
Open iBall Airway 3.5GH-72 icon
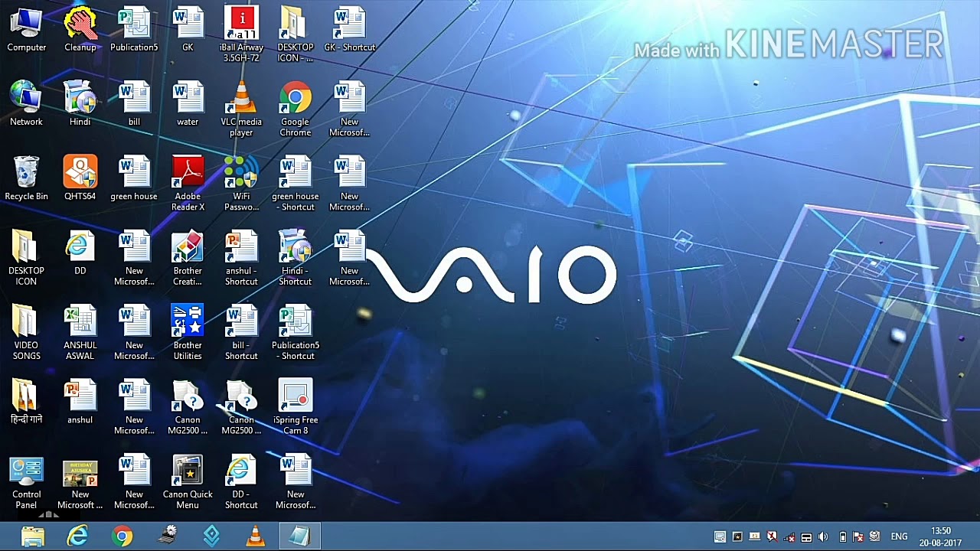pyautogui.click(x=241, y=35)
